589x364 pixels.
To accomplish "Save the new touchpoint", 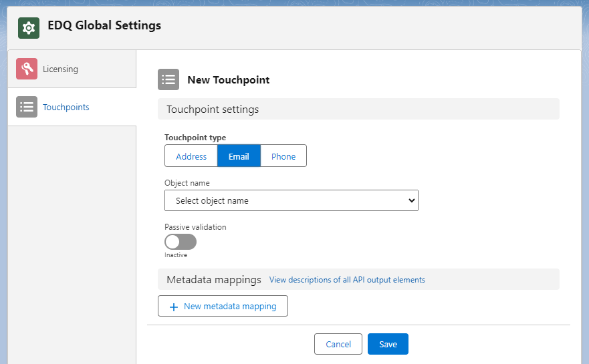I will [388, 344].
